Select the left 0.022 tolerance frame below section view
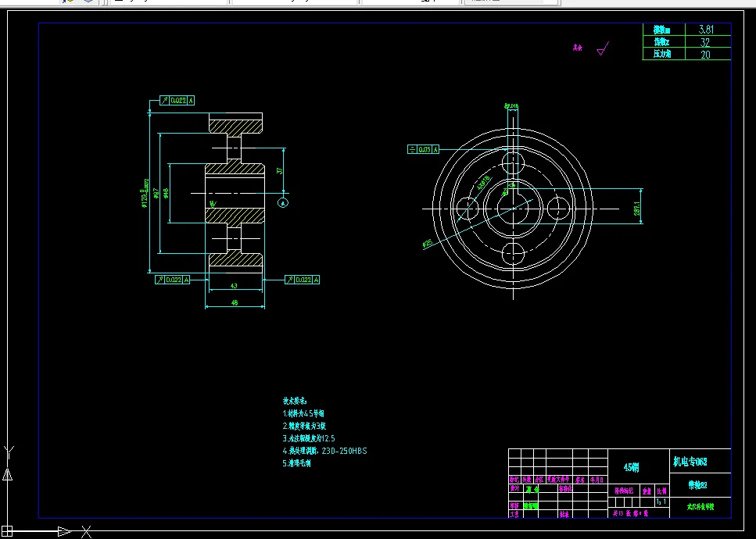This screenshot has width=756, height=539. 173,280
